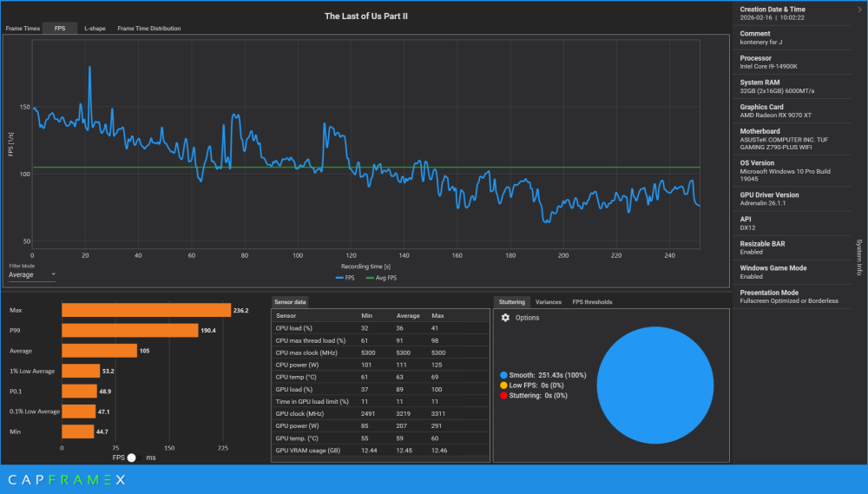Click the orange Max bar in metrics chart
This screenshot has height=494, width=868.
[146, 310]
